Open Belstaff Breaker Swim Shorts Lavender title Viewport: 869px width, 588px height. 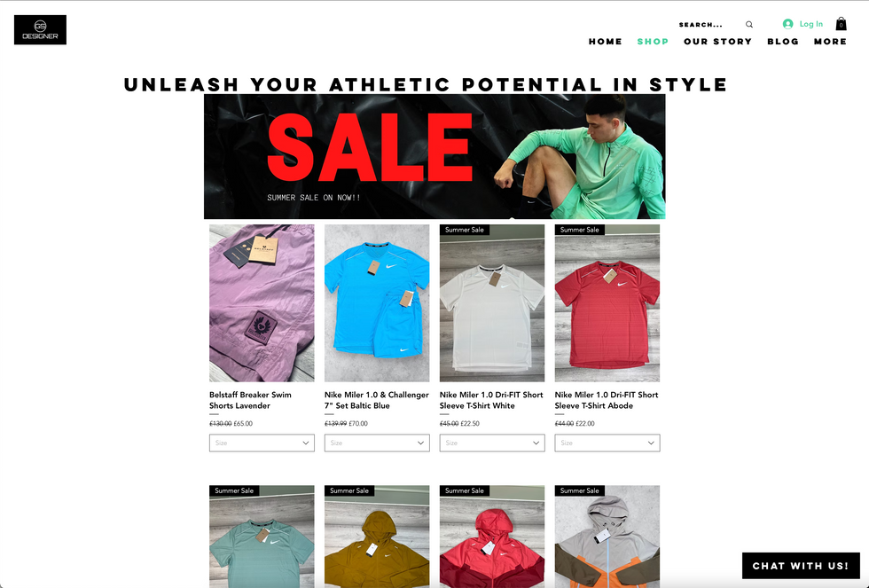pos(250,400)
